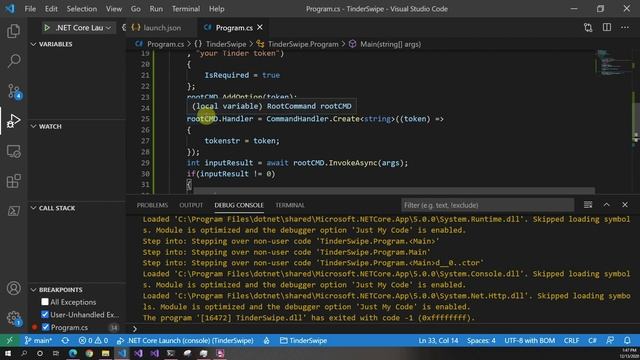Open the Run and Debug view

(x=13, y=121)
